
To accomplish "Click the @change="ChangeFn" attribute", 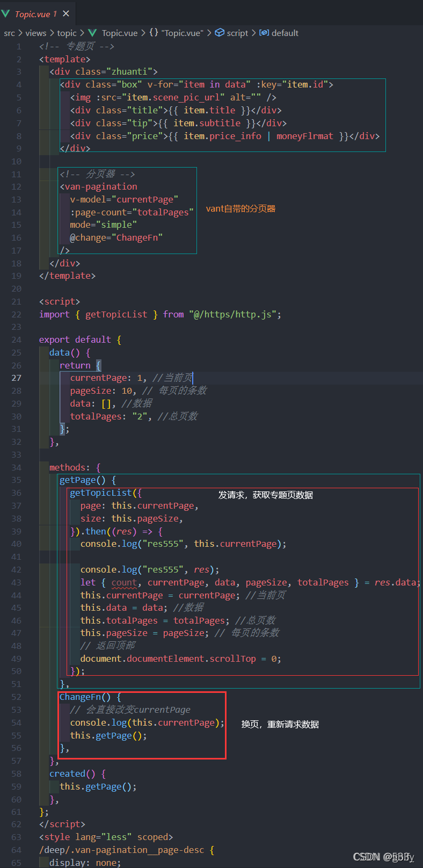I will tap(116, 238).
